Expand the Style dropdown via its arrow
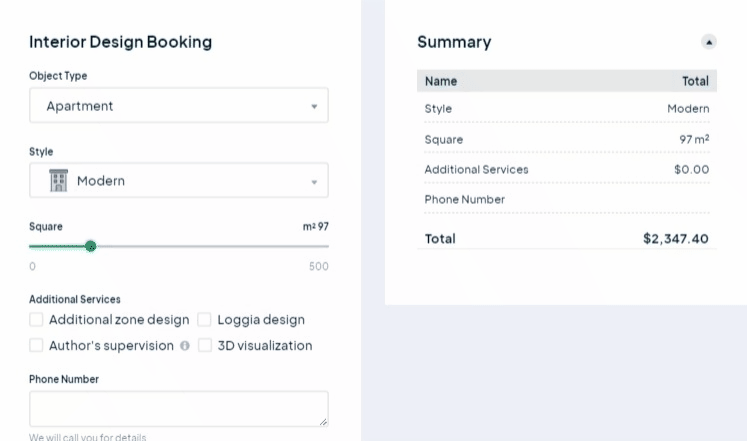Screen dimensions: 747x441 click(x=313, y=182)
